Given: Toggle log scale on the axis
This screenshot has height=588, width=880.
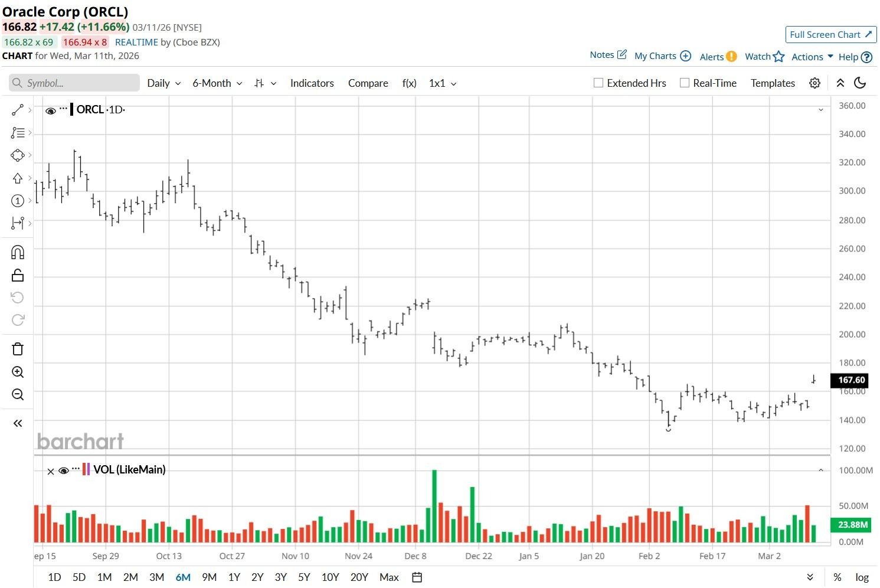Looking at the screenshot, I should [862, 577].
